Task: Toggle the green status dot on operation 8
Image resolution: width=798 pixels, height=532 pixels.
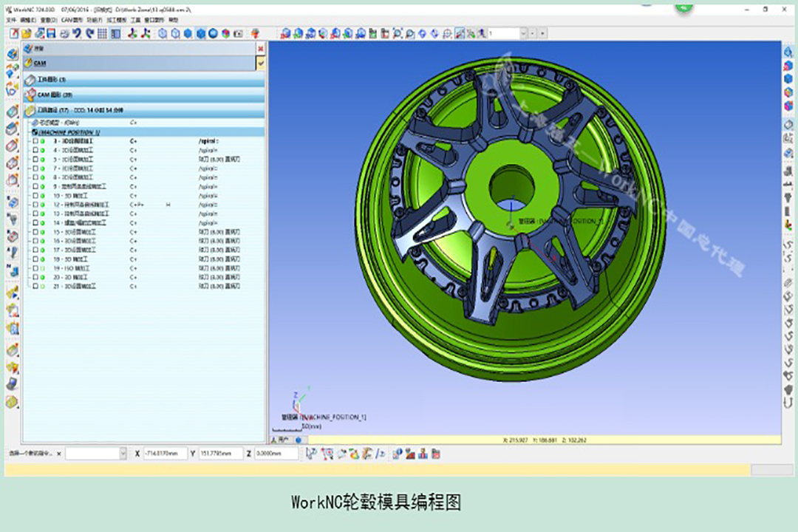Action: click(43, 177)
